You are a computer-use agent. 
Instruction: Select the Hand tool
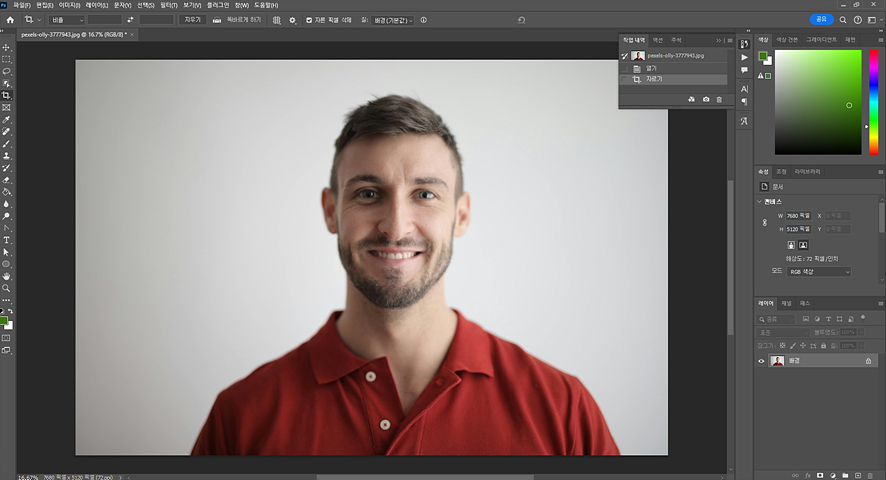(6, 276)
